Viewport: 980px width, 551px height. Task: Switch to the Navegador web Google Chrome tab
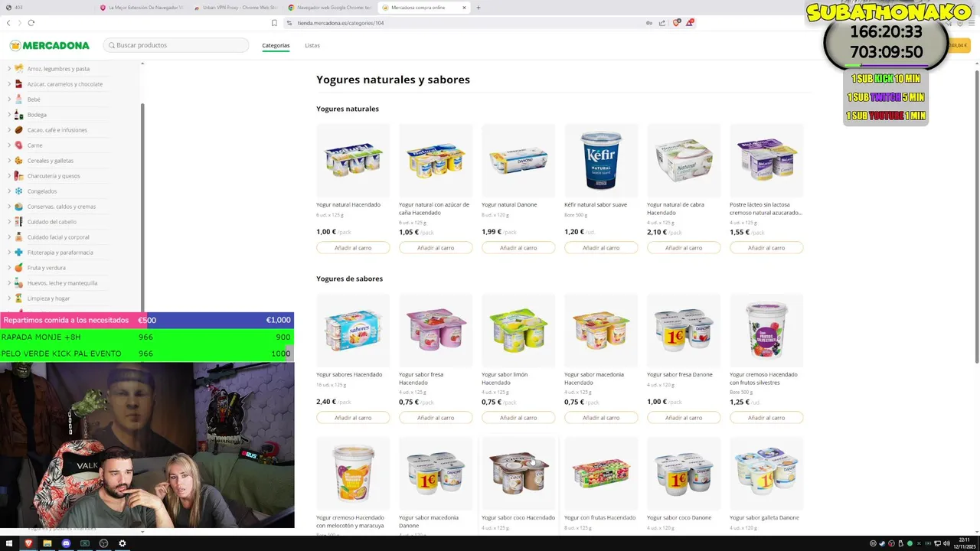(x=329, y=8)
